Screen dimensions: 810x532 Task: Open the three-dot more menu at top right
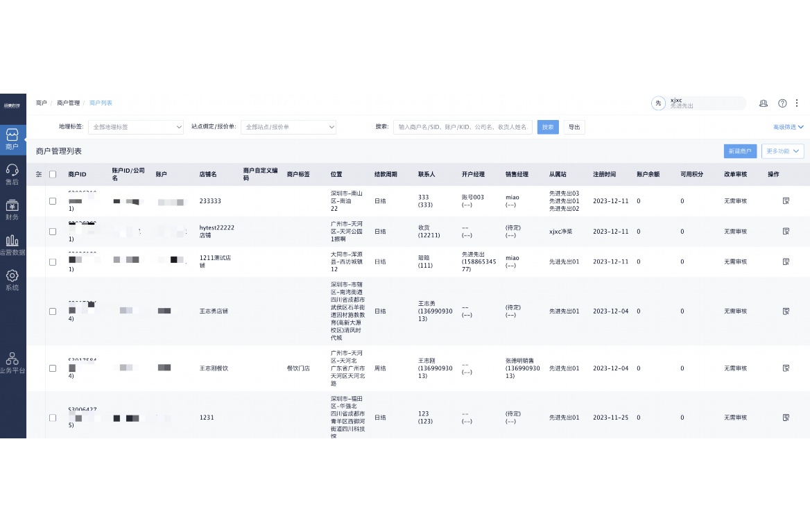point(797,103)
